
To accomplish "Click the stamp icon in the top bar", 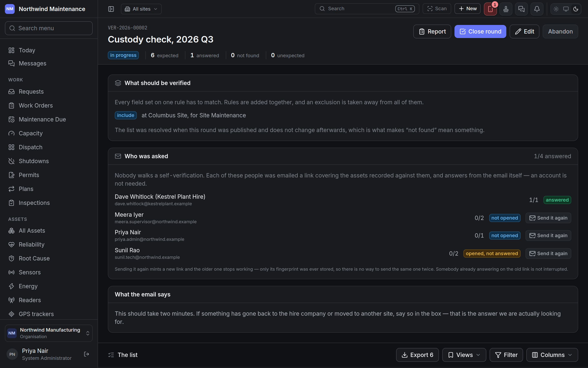I will click(506, 9).
